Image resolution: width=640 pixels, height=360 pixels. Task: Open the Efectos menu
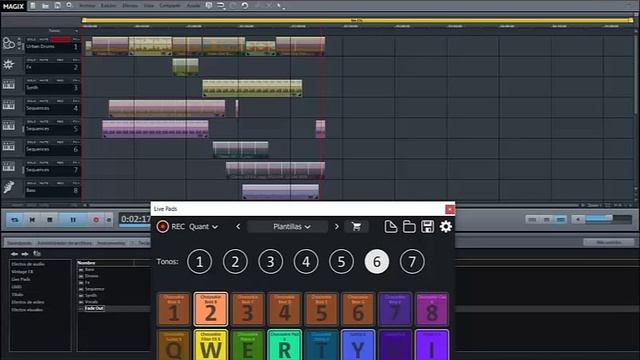coord(130,6)
